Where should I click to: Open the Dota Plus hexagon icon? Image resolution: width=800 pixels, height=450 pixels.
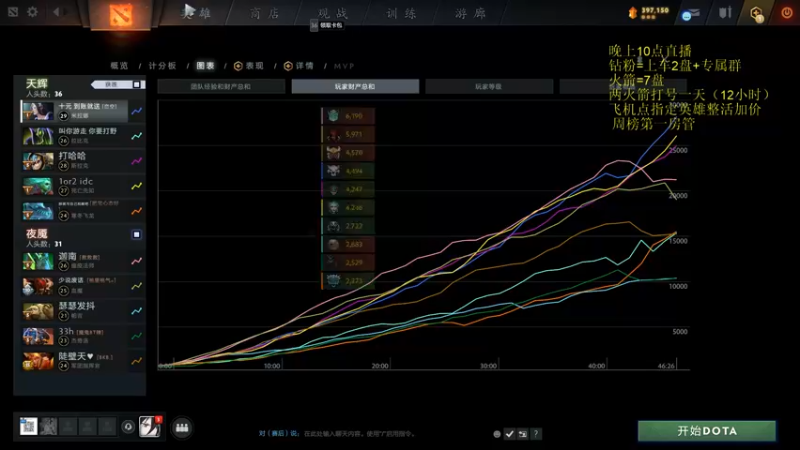click(757, 13)
